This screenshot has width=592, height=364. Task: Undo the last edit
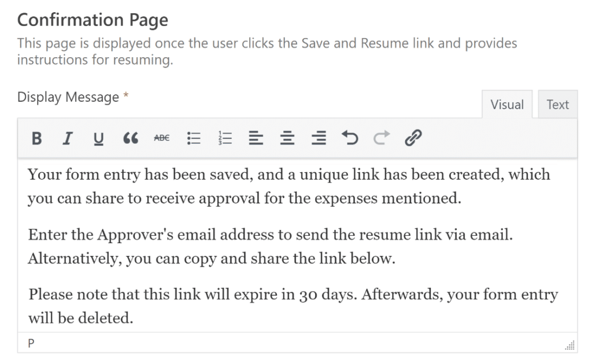(x=350, y=138)
